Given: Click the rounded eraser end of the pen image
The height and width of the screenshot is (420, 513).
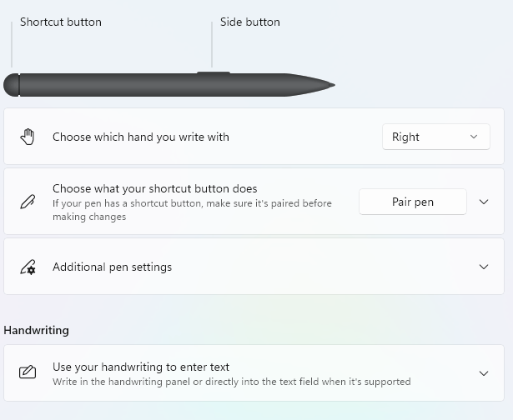Looking at the screenshot, I should point(11,85).
